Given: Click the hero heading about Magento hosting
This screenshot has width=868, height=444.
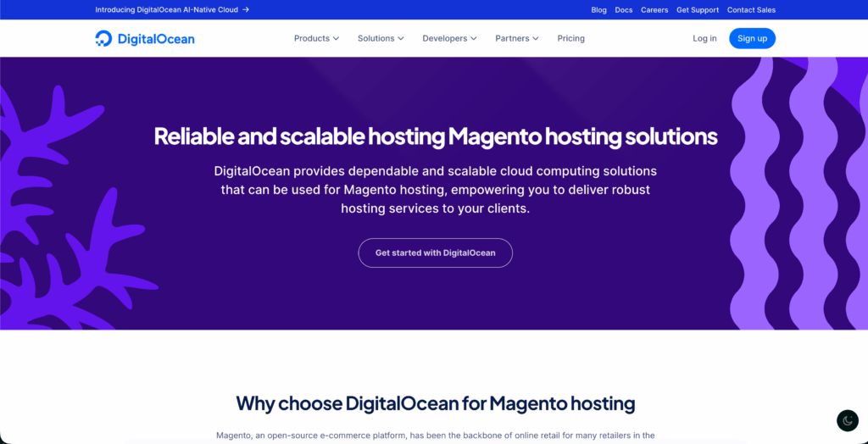Looking at the screenshot, I should click(x=436, y=136).
